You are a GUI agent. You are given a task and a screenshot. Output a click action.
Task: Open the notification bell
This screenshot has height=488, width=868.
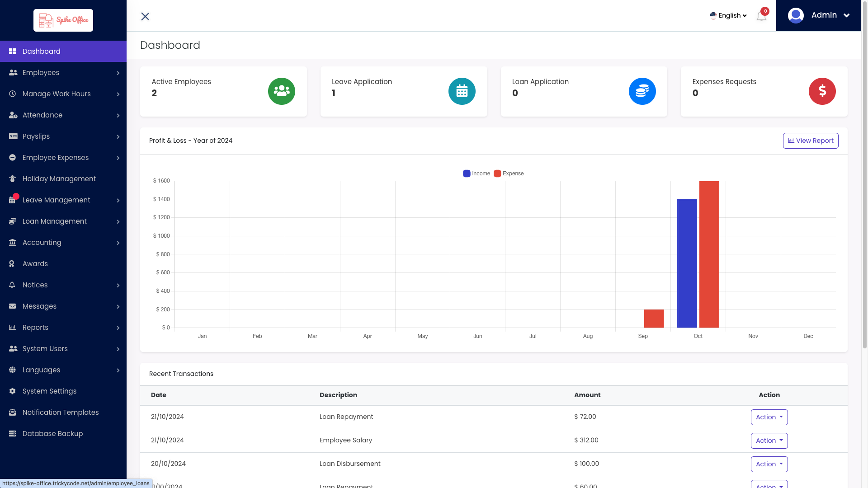tap(761, 16)
